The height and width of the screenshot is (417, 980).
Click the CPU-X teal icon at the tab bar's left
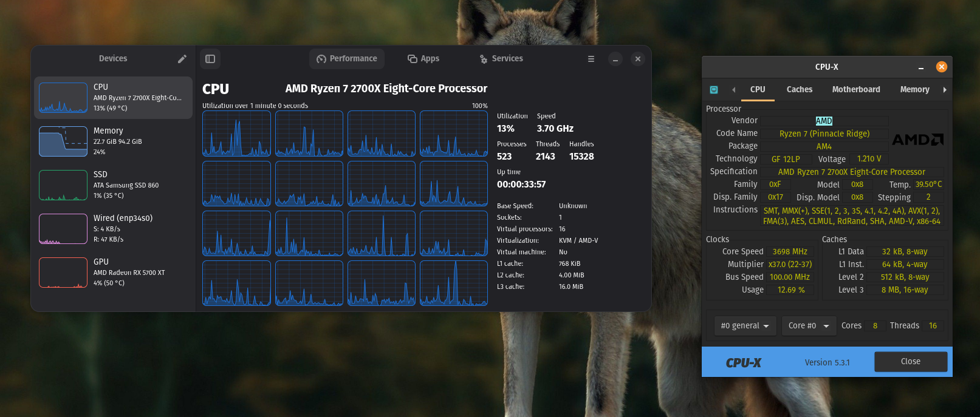(x=714, y=90)
